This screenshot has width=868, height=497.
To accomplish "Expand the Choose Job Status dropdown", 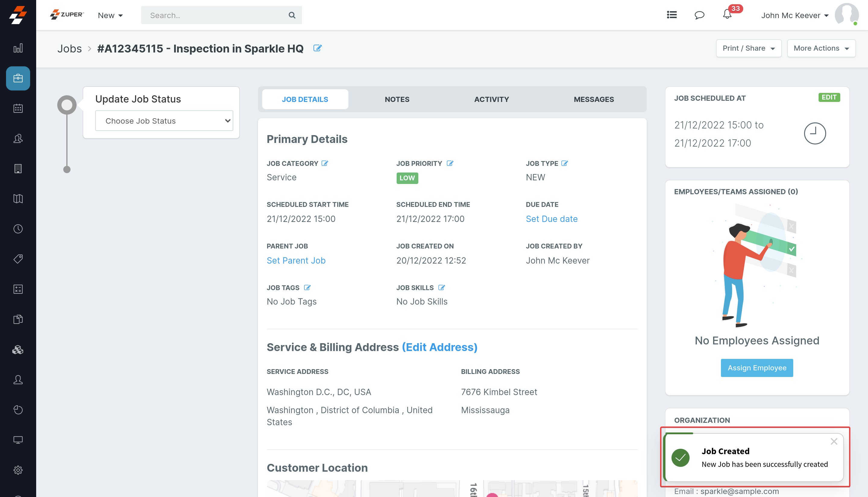I will pos(164,121).
